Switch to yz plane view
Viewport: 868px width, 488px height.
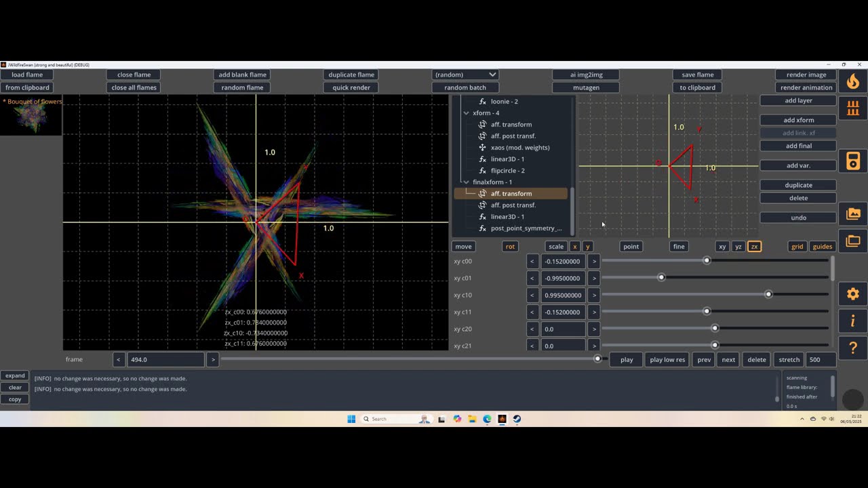(x=738, y=247)
